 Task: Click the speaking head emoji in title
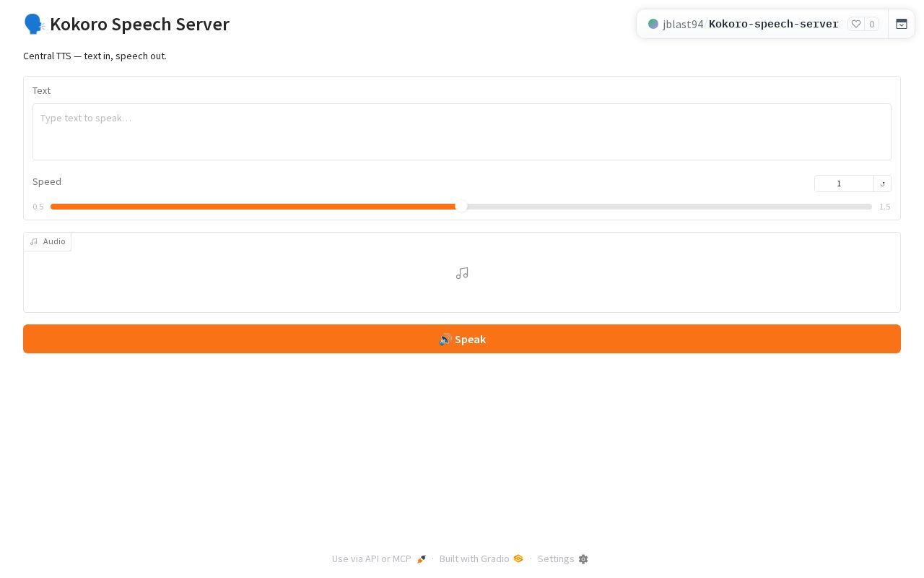click(x=34, y=24)
